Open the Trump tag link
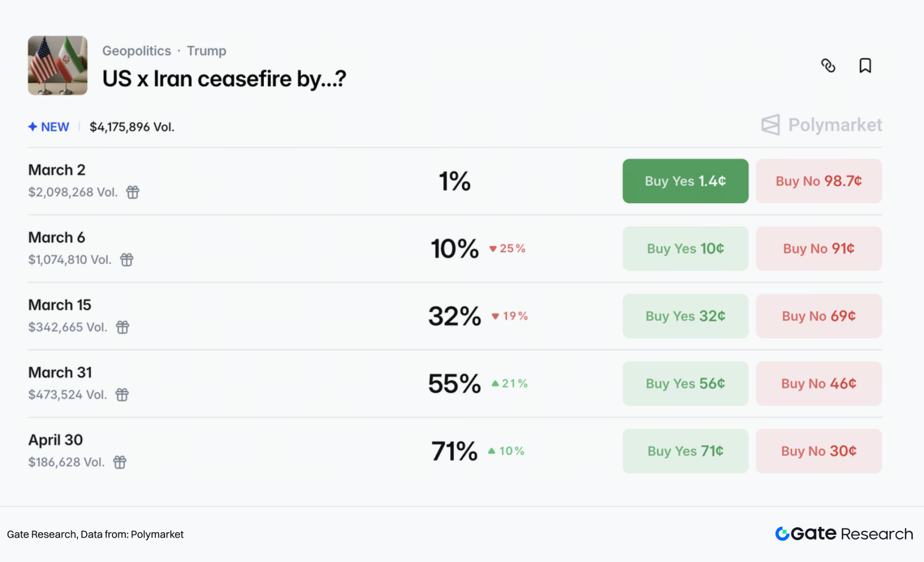Image resolution: width=924 pixels, height=562 pixels. pyautogui.click(x=206, y=51)
